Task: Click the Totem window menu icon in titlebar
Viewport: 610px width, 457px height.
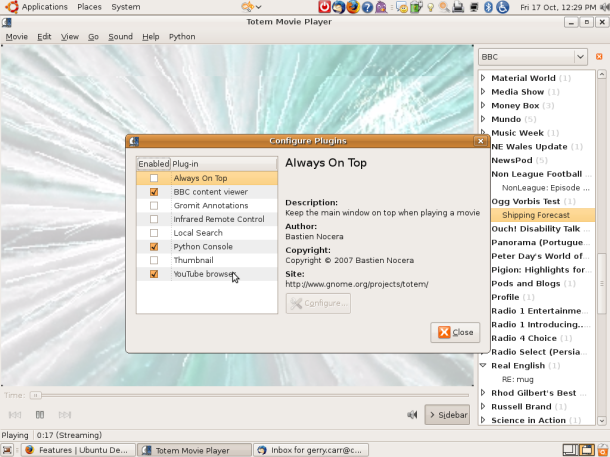Action: (x=7, y=22)
